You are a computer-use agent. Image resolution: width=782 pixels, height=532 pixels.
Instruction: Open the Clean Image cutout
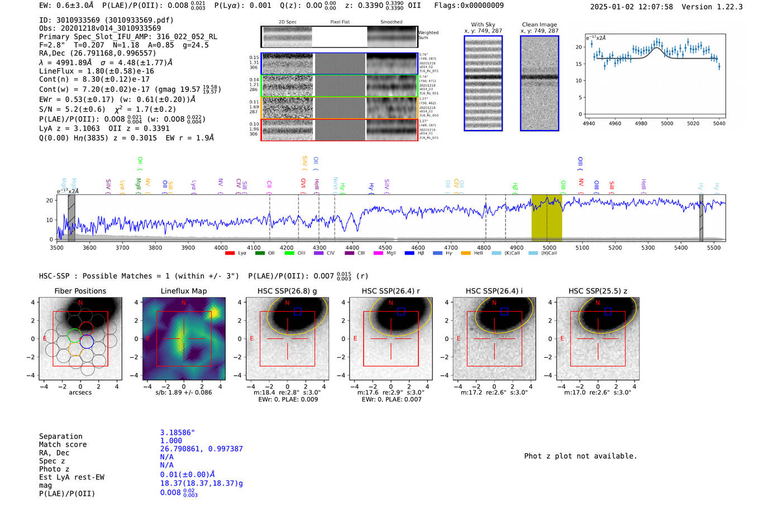tap(540, 83)
